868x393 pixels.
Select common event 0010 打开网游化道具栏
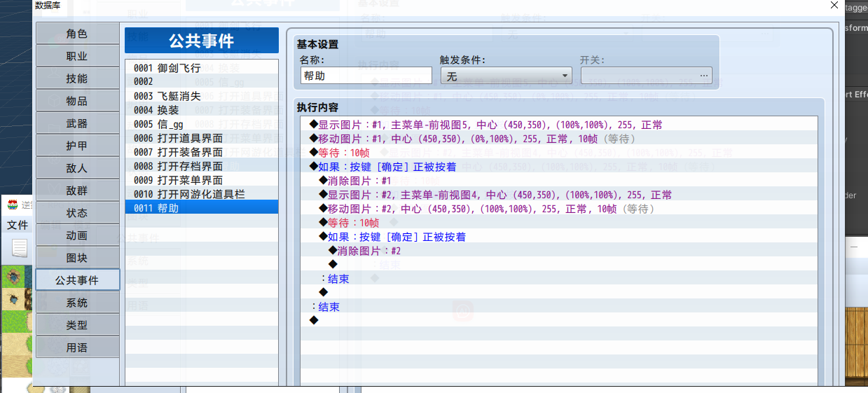[202, 194]
